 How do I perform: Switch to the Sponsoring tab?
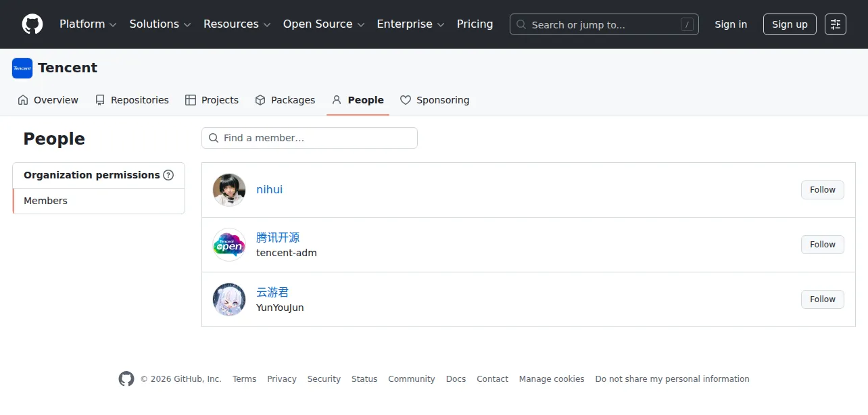coord(435,100)
